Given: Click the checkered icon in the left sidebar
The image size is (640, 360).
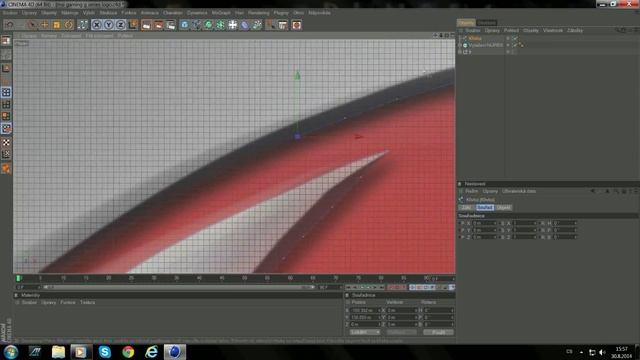Looking at the screenshot, I should click(6, 142).
